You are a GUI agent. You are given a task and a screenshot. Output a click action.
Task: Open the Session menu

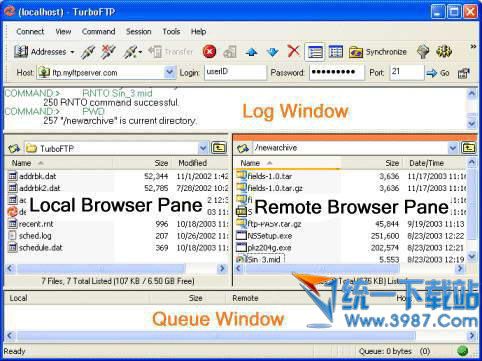click(138, 31)
